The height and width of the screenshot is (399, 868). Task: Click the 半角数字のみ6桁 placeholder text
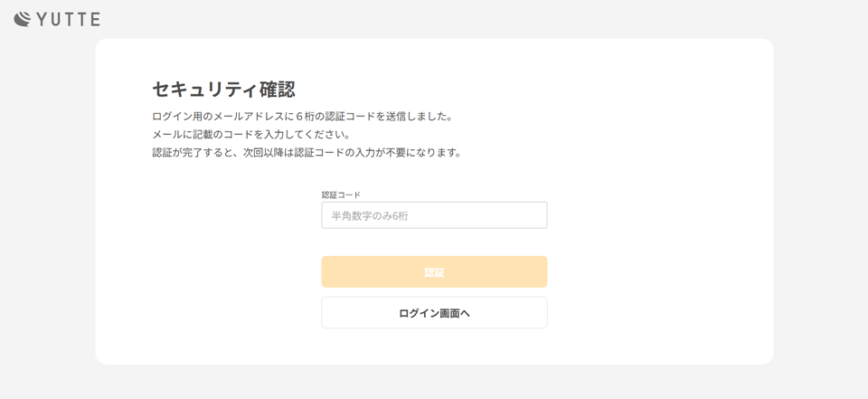pos(370,216)
